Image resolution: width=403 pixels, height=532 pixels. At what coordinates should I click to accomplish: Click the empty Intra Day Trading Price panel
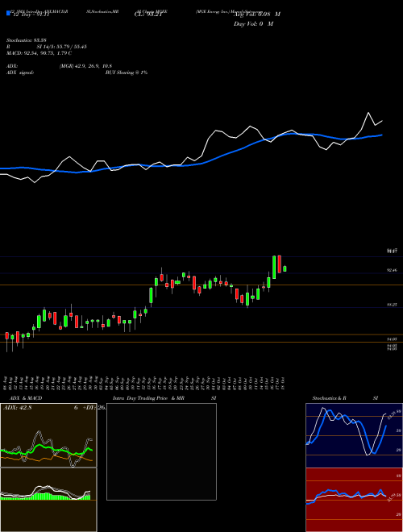point(161,451)
